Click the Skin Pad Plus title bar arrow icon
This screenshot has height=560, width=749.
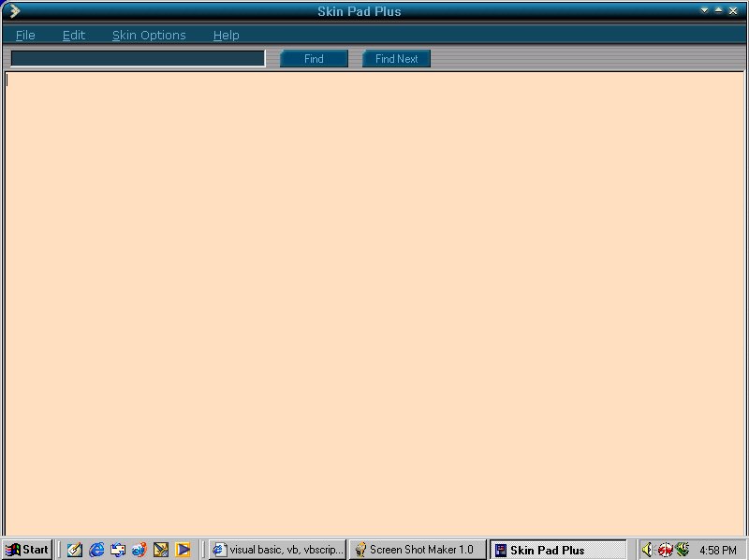(14, 10)
